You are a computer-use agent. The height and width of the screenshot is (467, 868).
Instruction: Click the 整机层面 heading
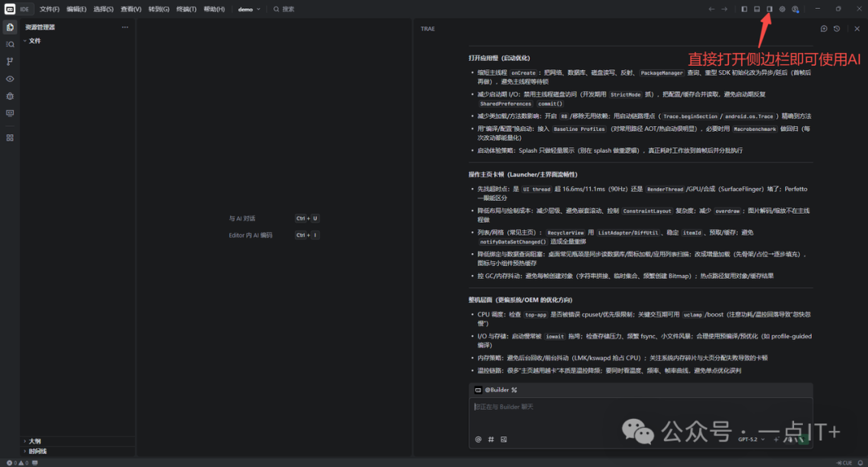tap(520, 300)
